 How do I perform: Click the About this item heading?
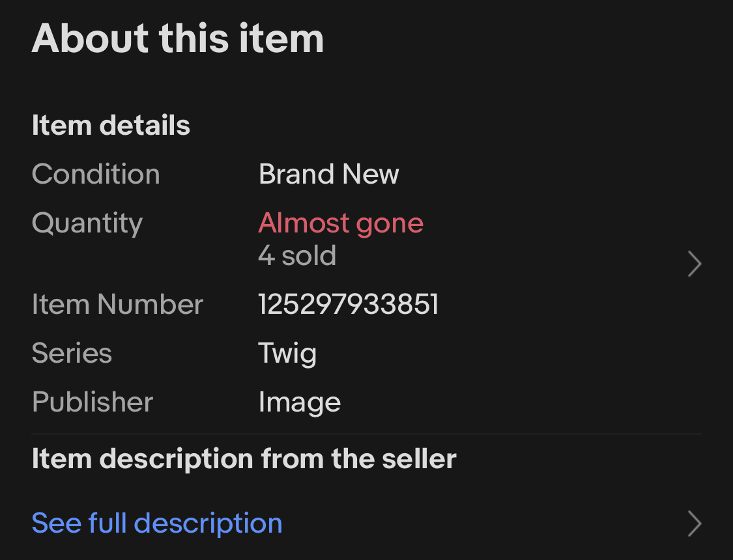pos(178,38)
